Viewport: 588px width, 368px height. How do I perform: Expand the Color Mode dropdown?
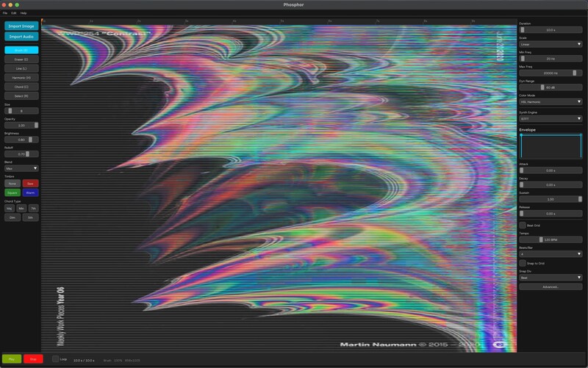tap(551, 102)
